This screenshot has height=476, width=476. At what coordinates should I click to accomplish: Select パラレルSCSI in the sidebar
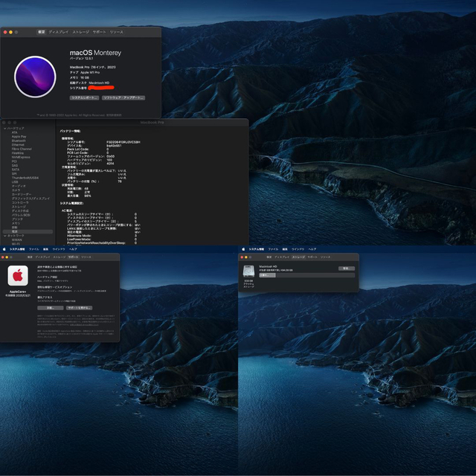(x=21, y=215)
